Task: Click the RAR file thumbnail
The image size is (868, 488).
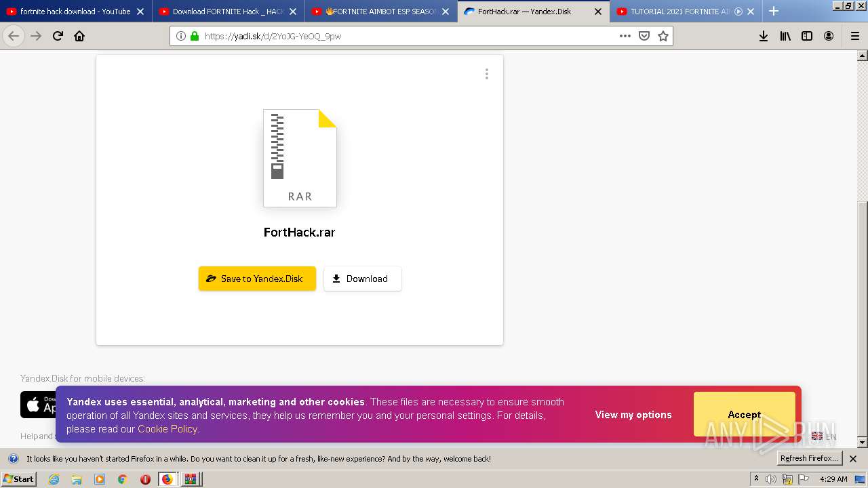Action: click(x=300, y=158)
